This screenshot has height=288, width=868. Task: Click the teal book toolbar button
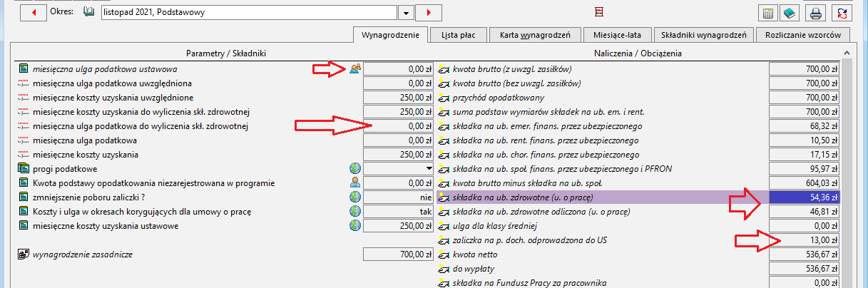pos(789,13)
